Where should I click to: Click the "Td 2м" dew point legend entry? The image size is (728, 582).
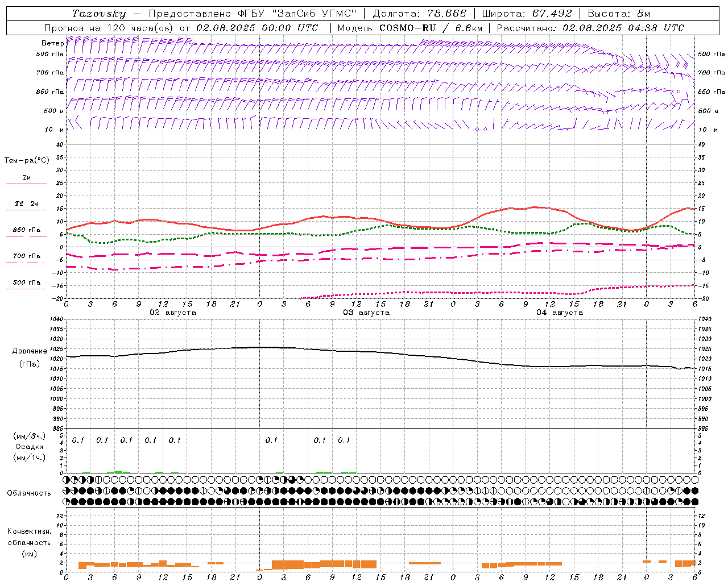click(27, 203)
